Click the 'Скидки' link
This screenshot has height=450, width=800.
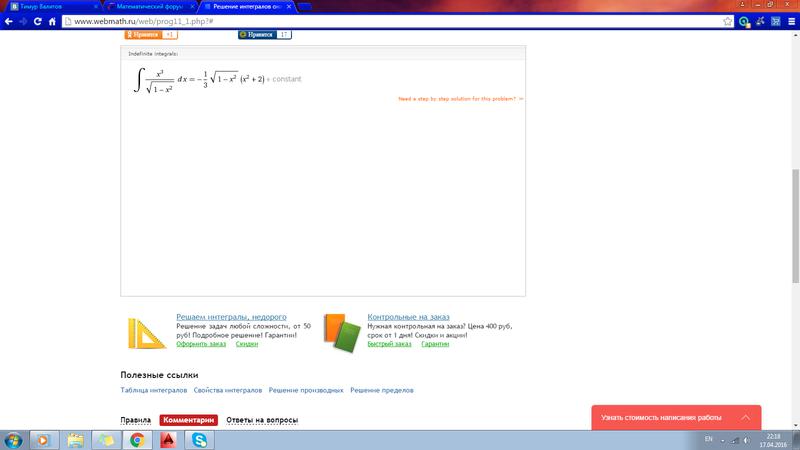tap(247, 344)
